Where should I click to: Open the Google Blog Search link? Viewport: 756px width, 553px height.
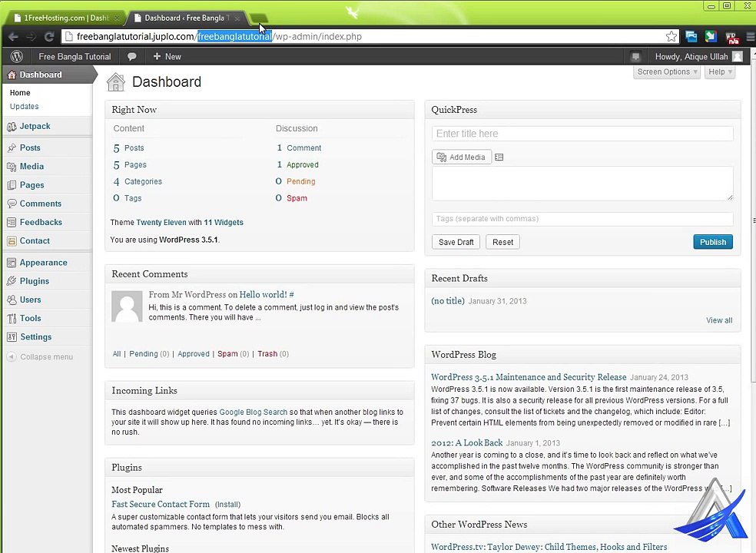[x=253, y=412]
